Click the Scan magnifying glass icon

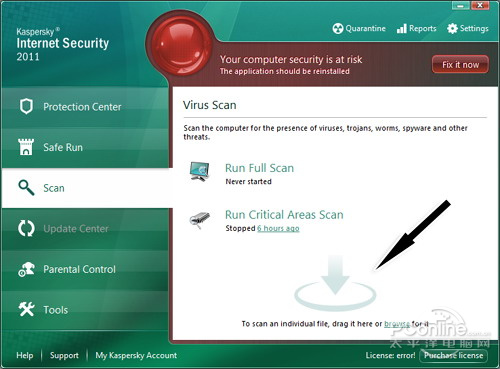coord(26,188)
